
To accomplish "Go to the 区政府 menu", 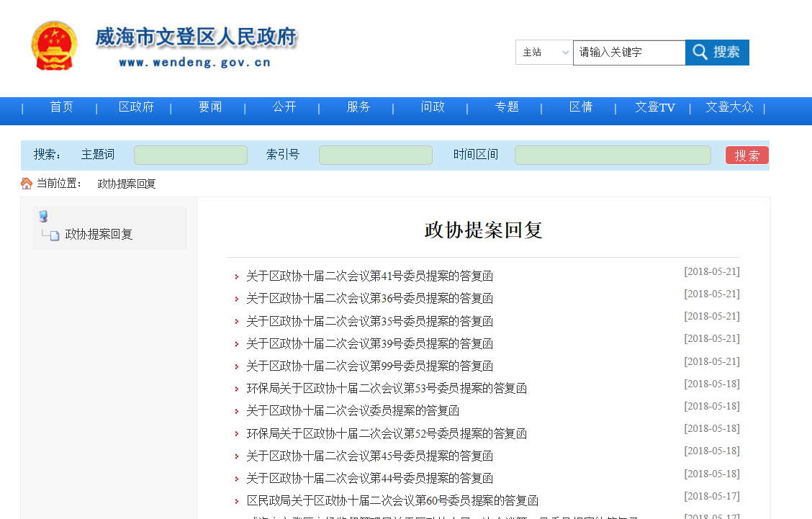I will click(136, 107).
